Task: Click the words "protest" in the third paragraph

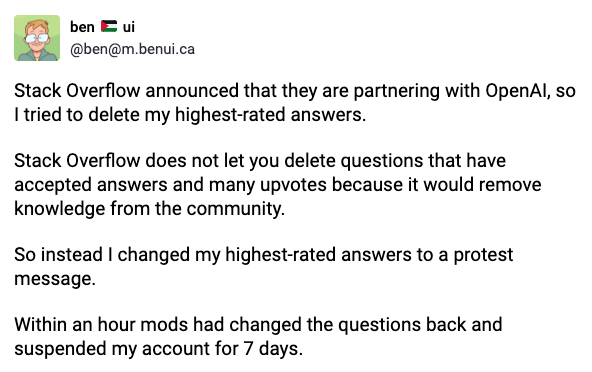Action: [x=483, y=255]
